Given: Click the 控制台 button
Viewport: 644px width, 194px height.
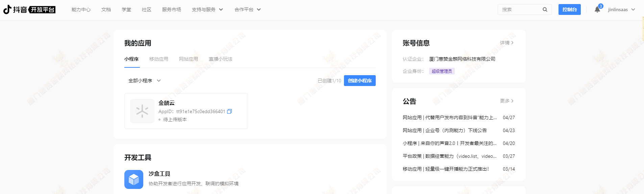Looking at the screenshot, I should pyautogui.click(x=570, y=9).
